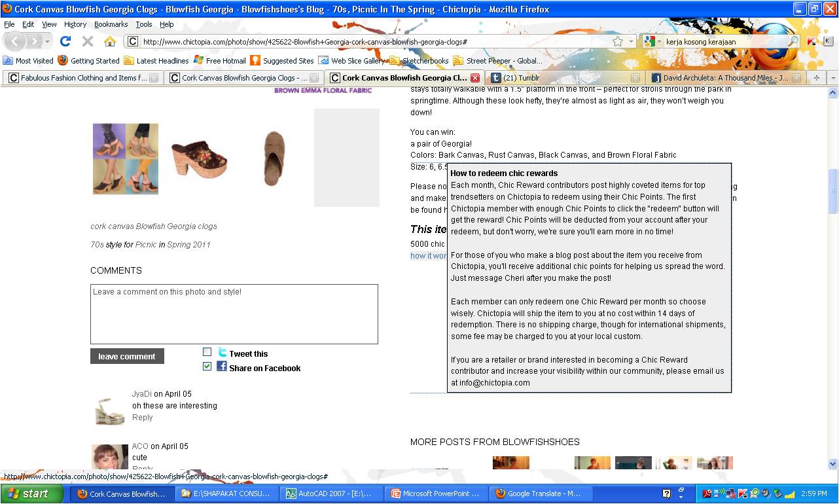Go to the Home page icon
Image resolution: width=839 pixels, height=504 pixels.
pyautogui.click(x=109, y=41)
